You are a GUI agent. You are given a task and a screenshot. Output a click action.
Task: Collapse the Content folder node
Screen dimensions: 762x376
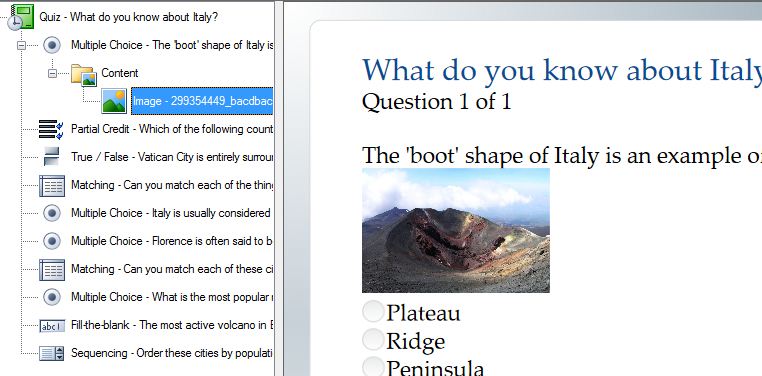pyautogui.click(x=52, y=73)
